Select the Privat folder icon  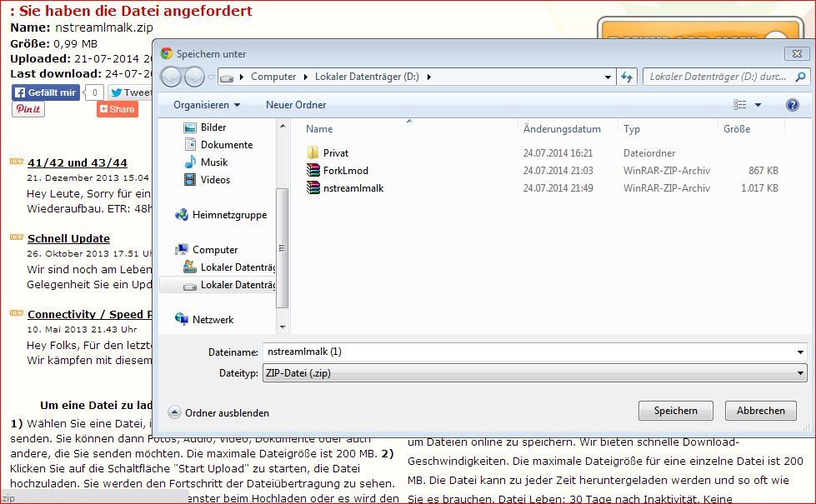point(313,152)
